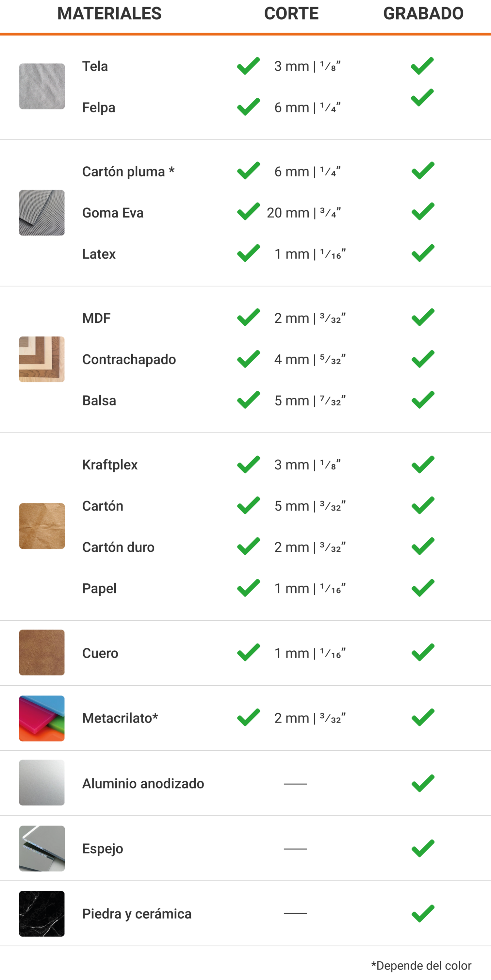Click the cut dash for Espejo
The width and height of the screenshot is (491, 980).
coord(295,849)
